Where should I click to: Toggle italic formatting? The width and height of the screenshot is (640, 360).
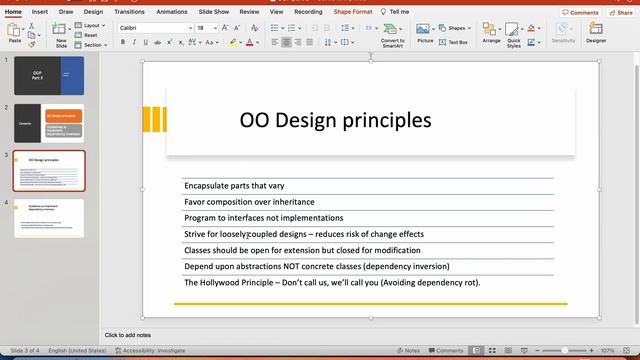click(134, 42)
